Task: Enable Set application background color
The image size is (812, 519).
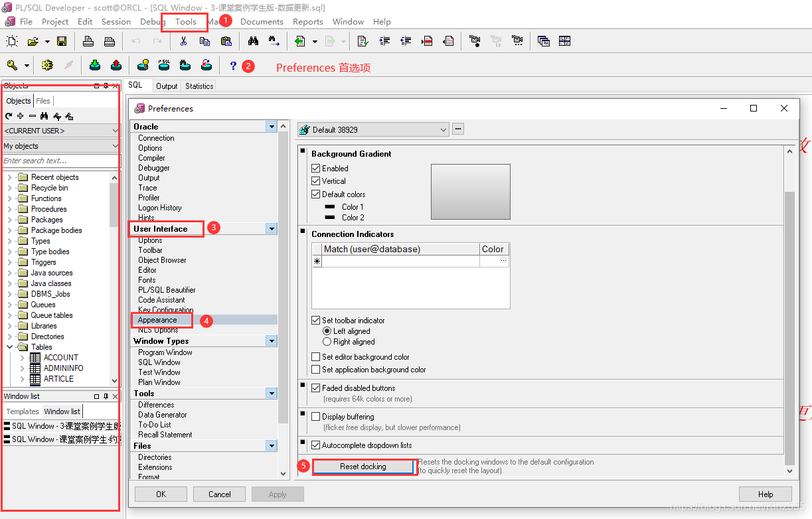Action: [x=316, y=370]
